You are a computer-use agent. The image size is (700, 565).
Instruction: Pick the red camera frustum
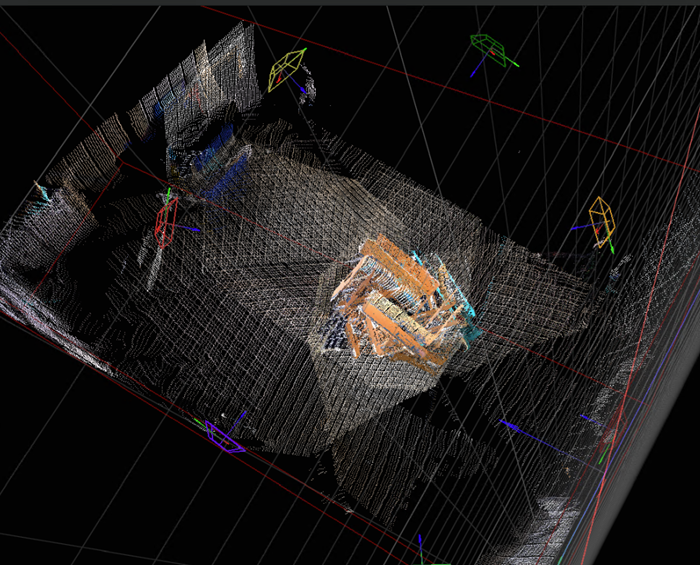coord(166,221)
